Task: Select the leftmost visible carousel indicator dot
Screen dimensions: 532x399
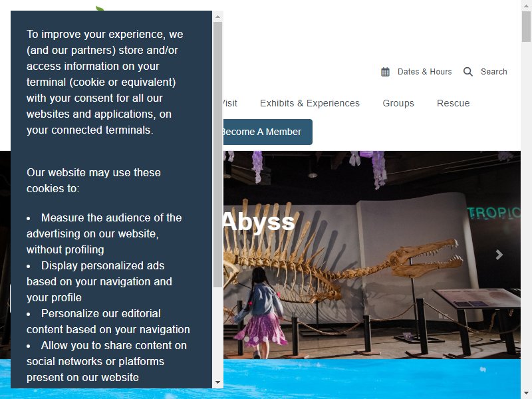Action: tap(246, 338)
